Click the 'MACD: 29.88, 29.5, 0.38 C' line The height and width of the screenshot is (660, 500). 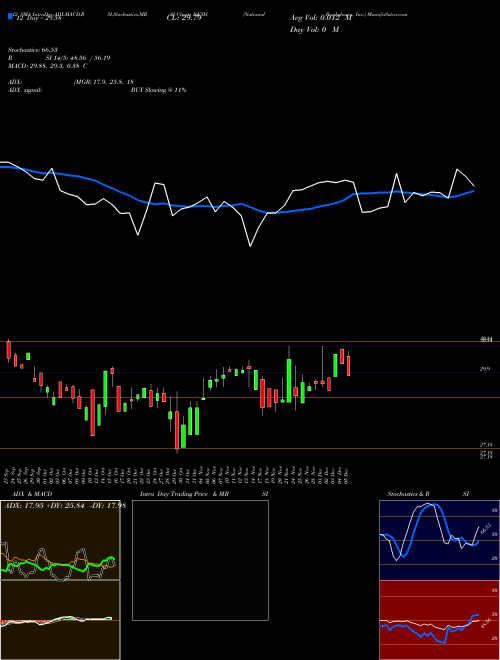coord(48,66)
